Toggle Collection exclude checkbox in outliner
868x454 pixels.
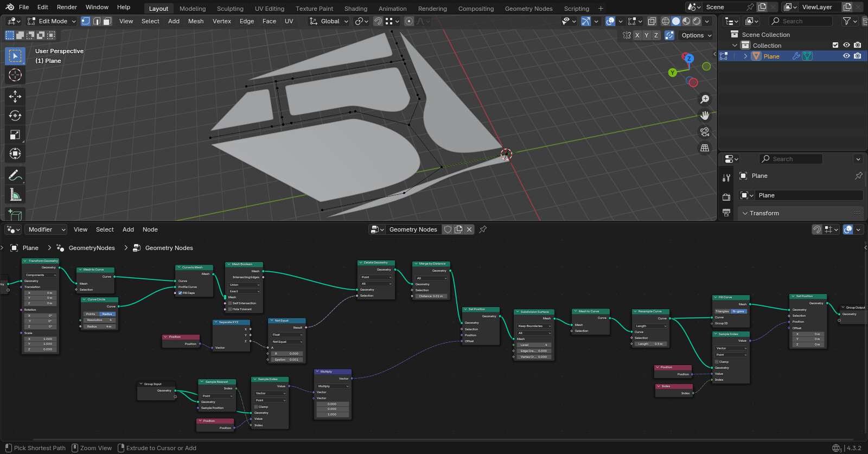tap(835, 45)
